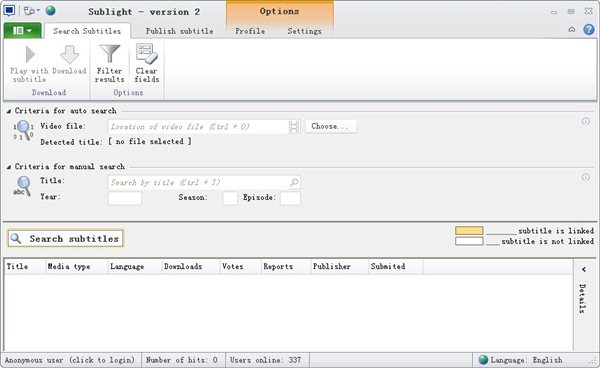Sort by Language column header
Viewport: 600px width, 368px height.
135,266
